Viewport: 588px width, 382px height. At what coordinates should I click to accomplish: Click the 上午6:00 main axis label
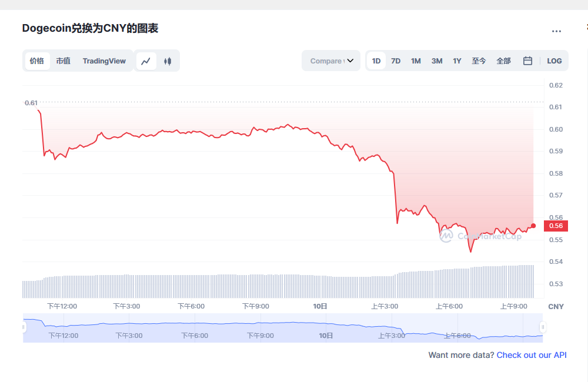[449, 306]
